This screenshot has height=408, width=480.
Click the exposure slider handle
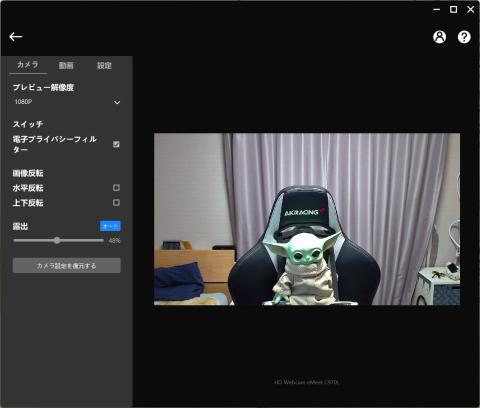point(57,240)
